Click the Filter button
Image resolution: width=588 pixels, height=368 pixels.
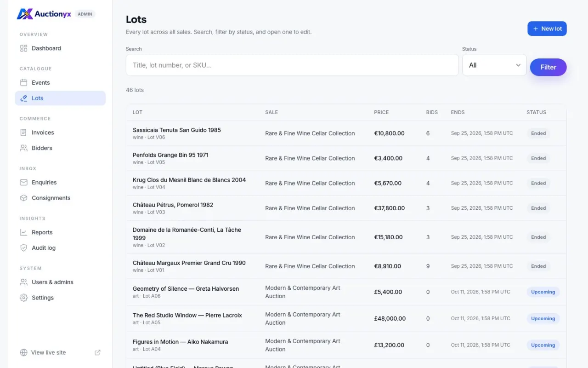pyautogui.click(x=548, y=67)
